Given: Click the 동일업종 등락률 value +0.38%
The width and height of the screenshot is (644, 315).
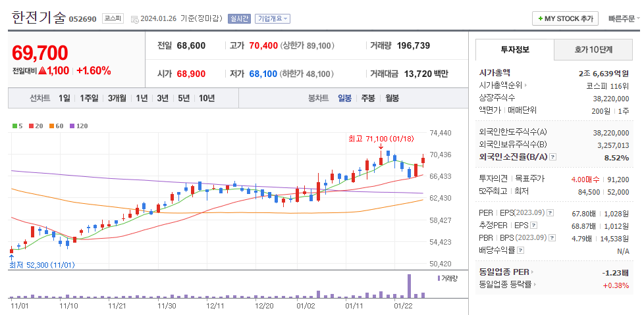Looking at the screenshot, I should pos(616,285).
